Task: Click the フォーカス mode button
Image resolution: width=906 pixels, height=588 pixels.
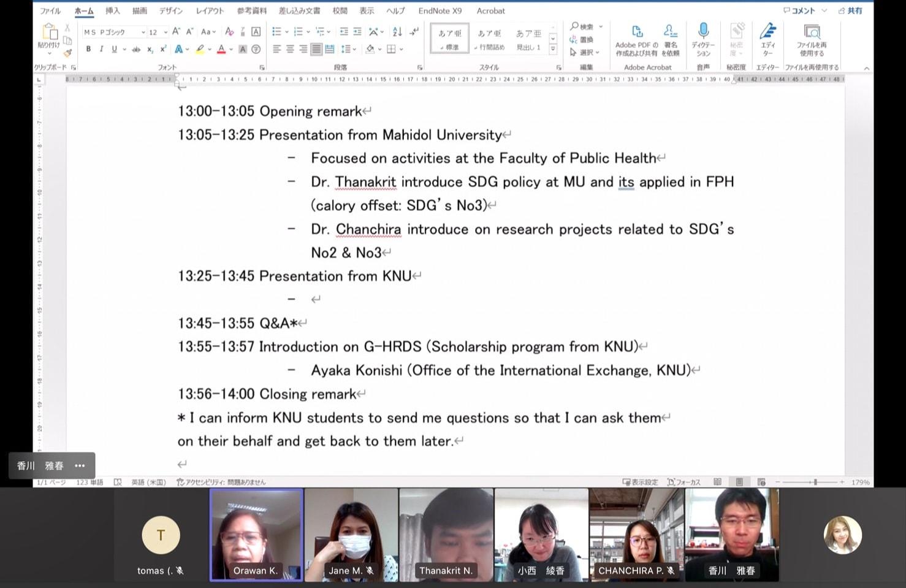Action: click(x=683, y=482)
